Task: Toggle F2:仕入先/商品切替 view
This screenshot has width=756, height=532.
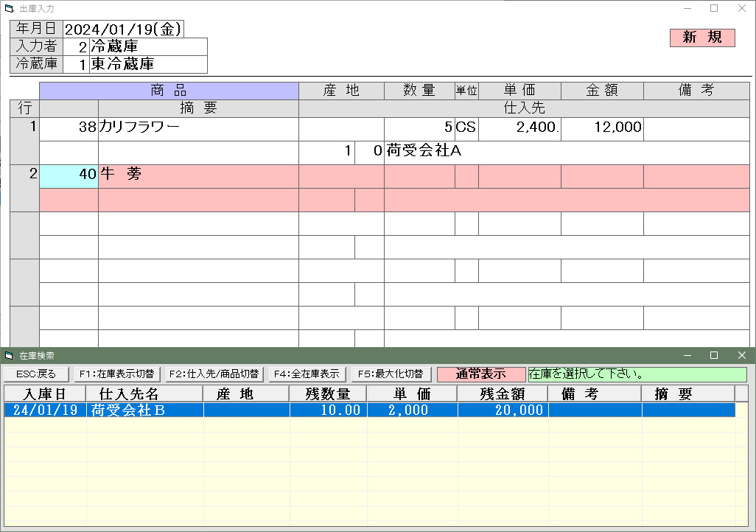Action: coord(214,374)
